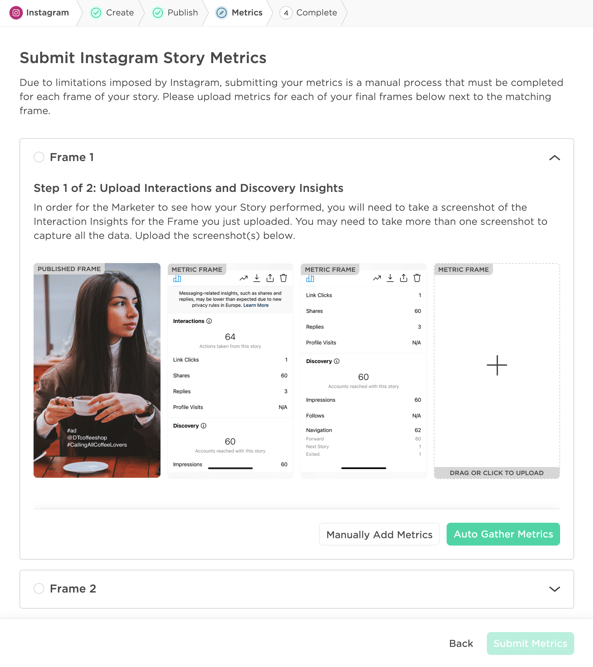The width and height of the screenshot is (593, 667).
Task: Open the published frame coffee photo thumbnail
Action: click(97, 370)
